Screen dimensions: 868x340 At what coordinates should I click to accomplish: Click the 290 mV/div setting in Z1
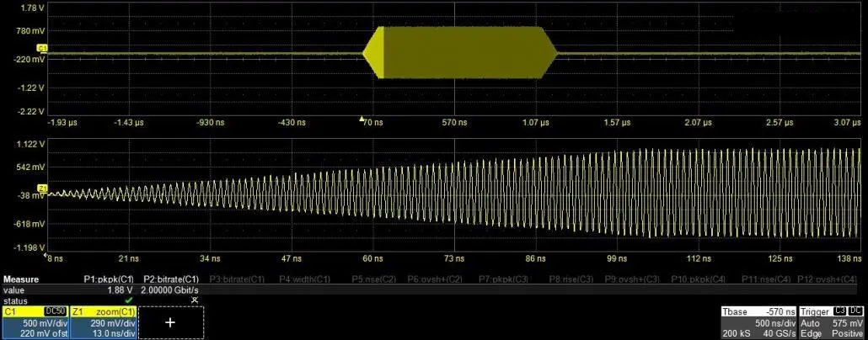pos(113,323)
